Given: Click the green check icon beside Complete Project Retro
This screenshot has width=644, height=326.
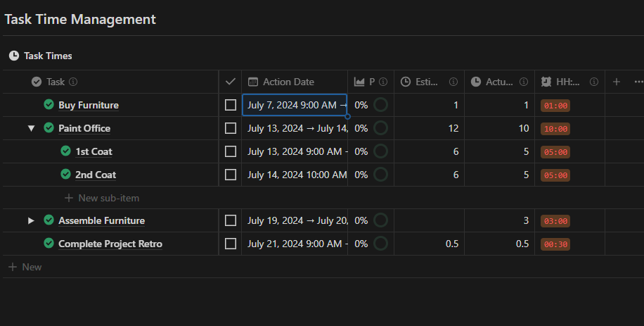Looking at the screenshot, I should click(x=49, y=244).
